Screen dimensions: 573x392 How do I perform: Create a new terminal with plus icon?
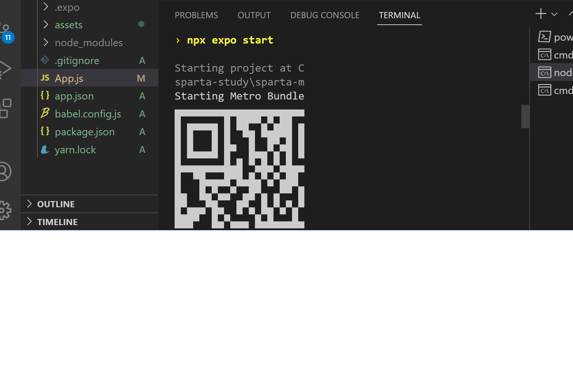[x=540, y=14]
